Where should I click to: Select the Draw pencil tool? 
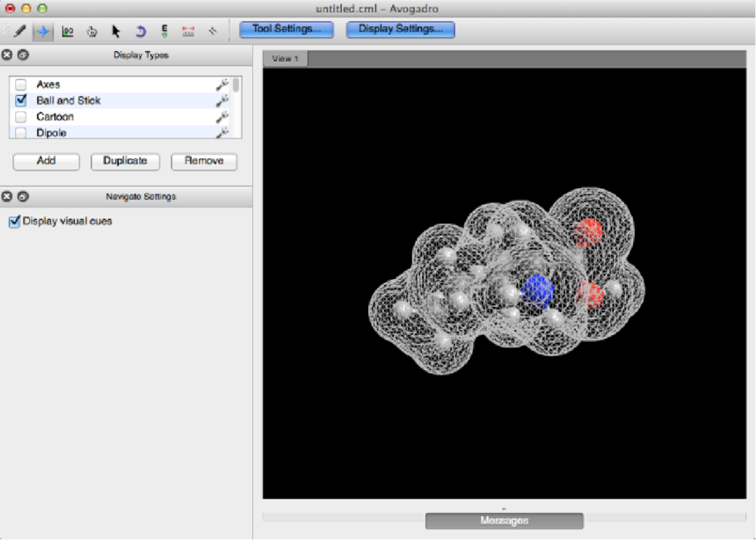19,31
